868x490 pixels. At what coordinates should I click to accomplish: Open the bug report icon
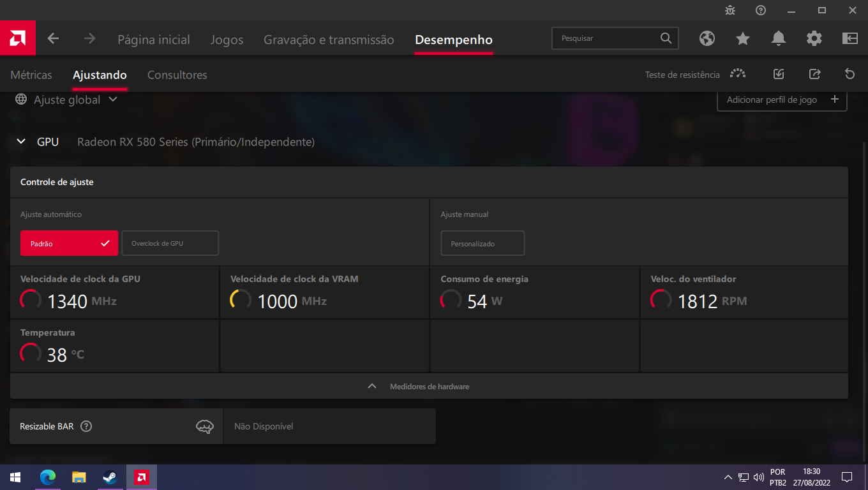[x=730, y=10]
